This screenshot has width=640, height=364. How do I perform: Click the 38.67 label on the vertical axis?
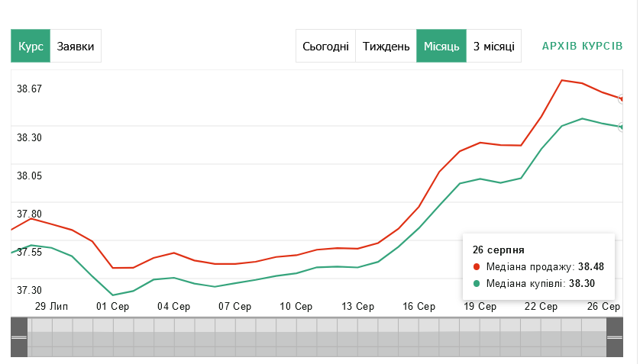click(x=29, y=89)
